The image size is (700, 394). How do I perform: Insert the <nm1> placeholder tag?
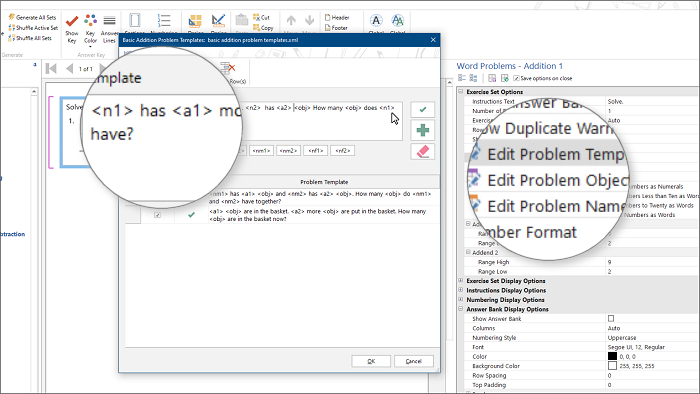point(262,151)
